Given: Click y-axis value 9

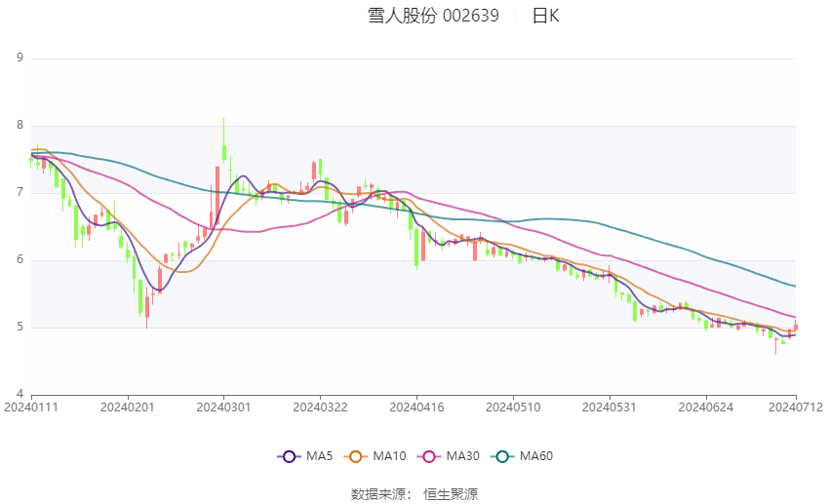Looking at the screenshot, I should coord(20,58).
